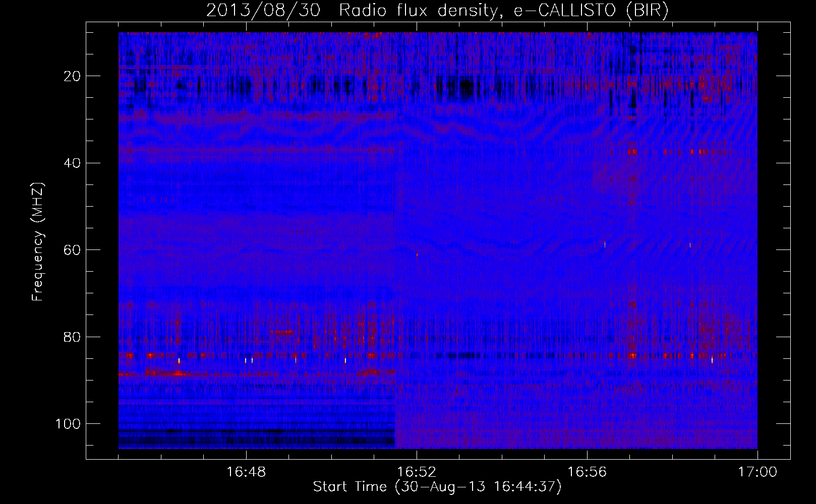The height and width of the screenshot is (504, 816).
Task: Click the 'Frequency (MHZ)' axis label
Action: tap(38, 241)
